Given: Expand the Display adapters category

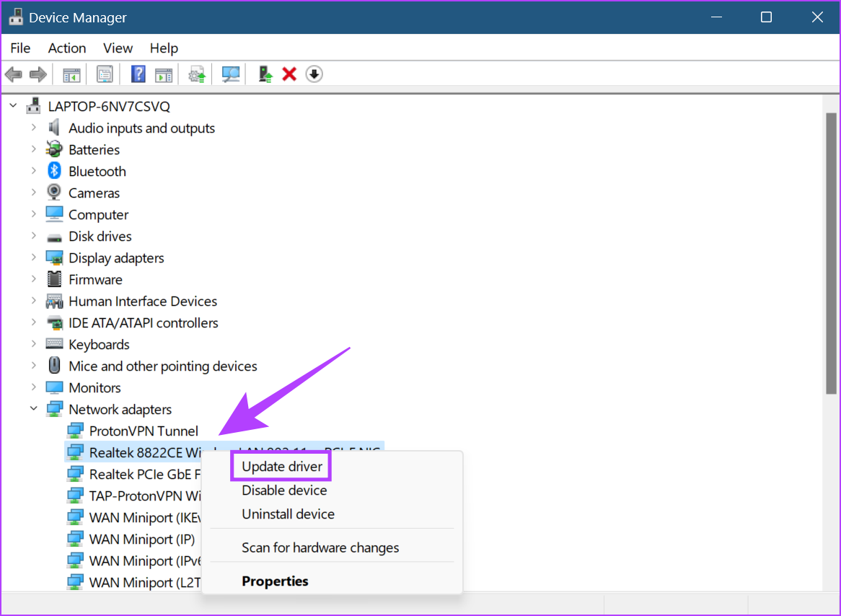Looking at the screenshot, I should tap(34, 257).
